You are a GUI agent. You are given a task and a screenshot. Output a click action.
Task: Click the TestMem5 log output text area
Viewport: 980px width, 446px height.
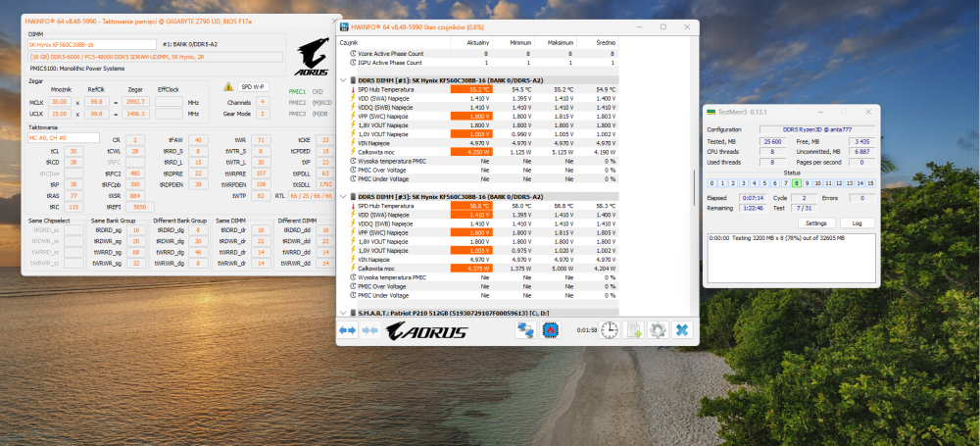[x=791, y=259]
